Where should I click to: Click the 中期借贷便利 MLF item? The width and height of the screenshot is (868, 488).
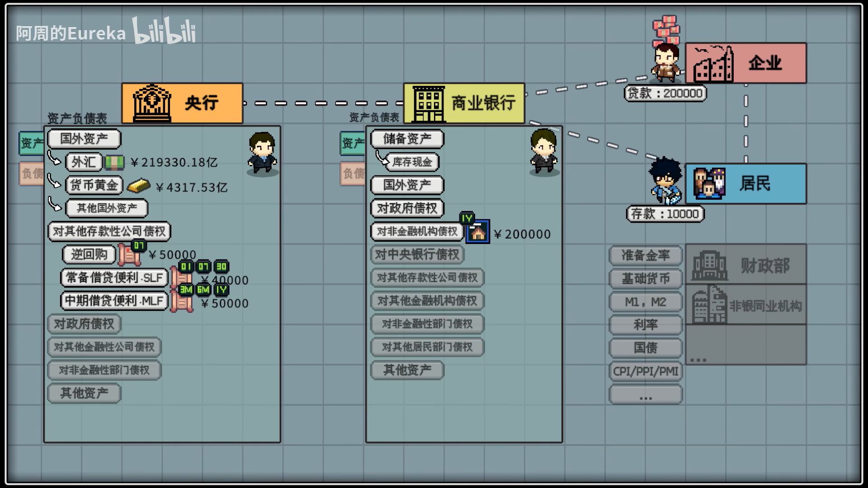pos(114,301)
